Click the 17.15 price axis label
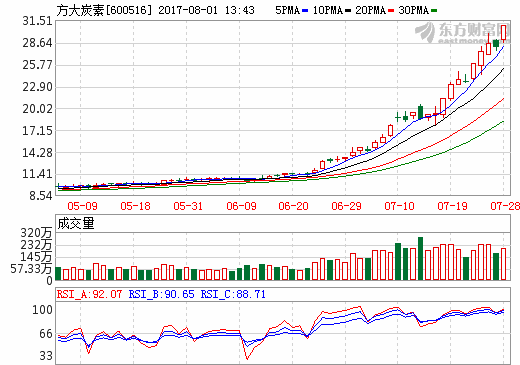520x365 pixels. pos(38,131)
